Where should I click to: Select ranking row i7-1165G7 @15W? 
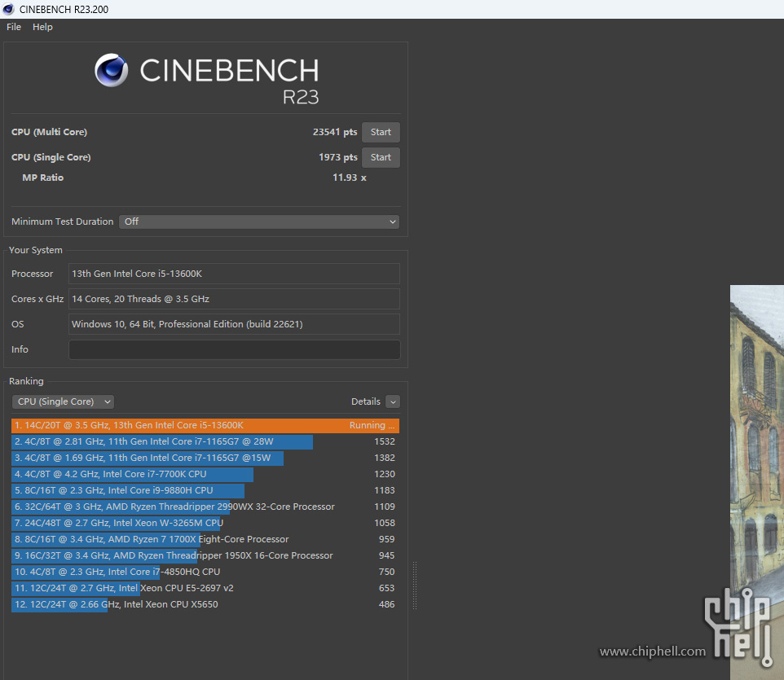(x=205, y=458)
